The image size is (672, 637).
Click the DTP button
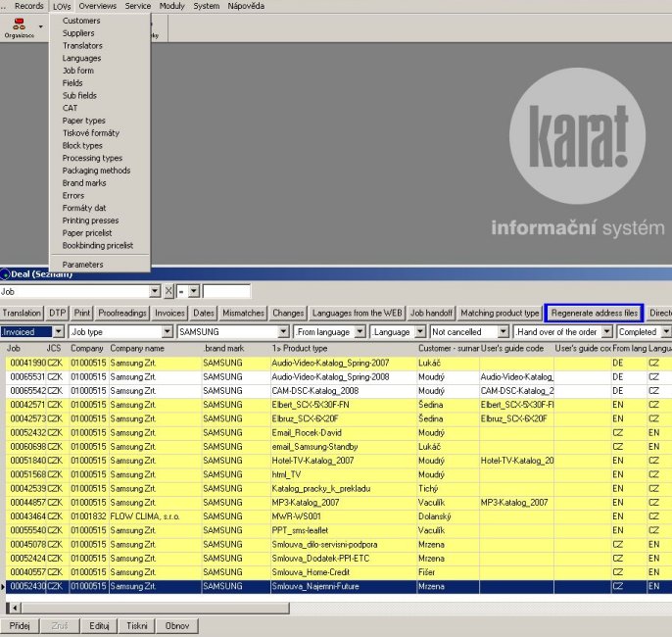pos(57,313)
